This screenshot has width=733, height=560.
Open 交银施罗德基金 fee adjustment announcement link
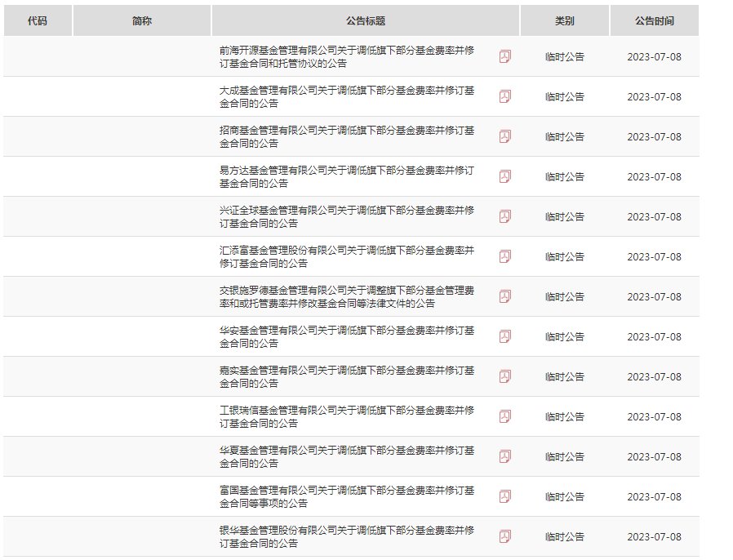click(x=347, y=296)
